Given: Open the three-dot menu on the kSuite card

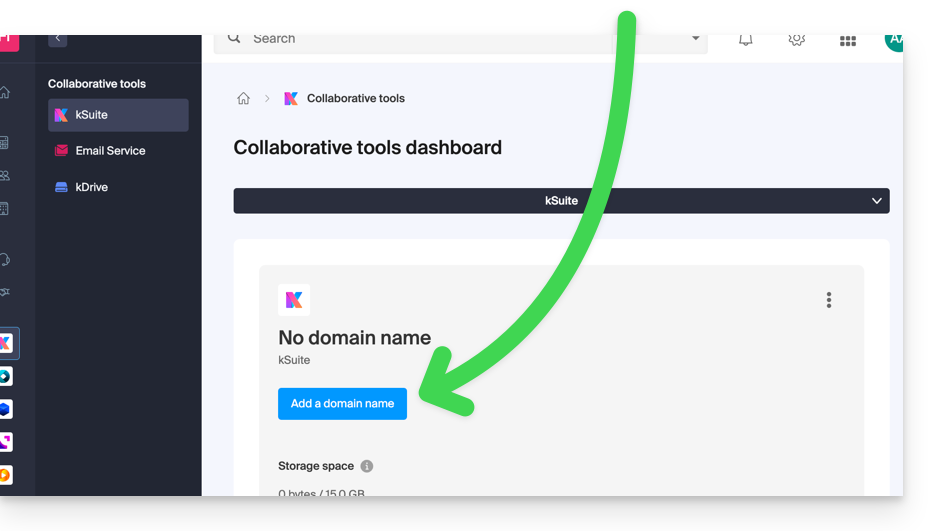Looking at the screenshot, I should (828, 300).
